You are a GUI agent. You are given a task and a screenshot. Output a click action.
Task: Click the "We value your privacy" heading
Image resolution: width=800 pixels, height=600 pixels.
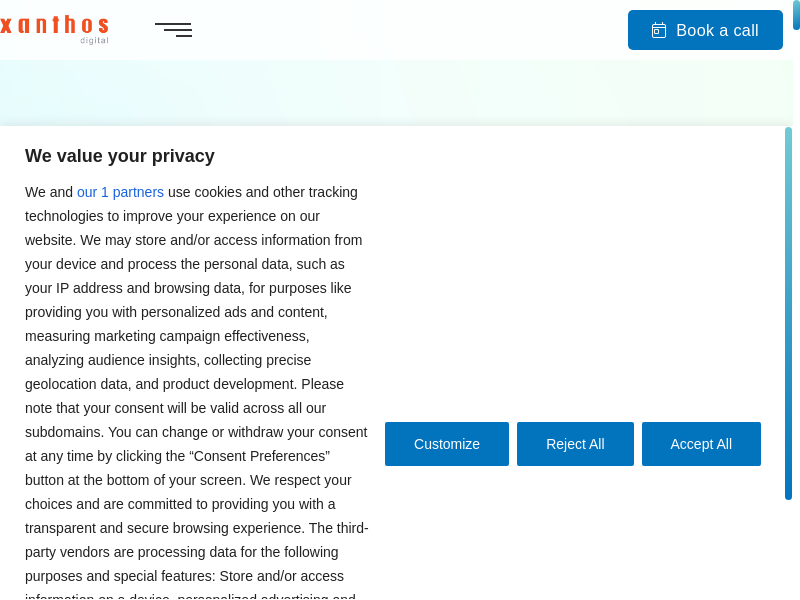[120, 156]
